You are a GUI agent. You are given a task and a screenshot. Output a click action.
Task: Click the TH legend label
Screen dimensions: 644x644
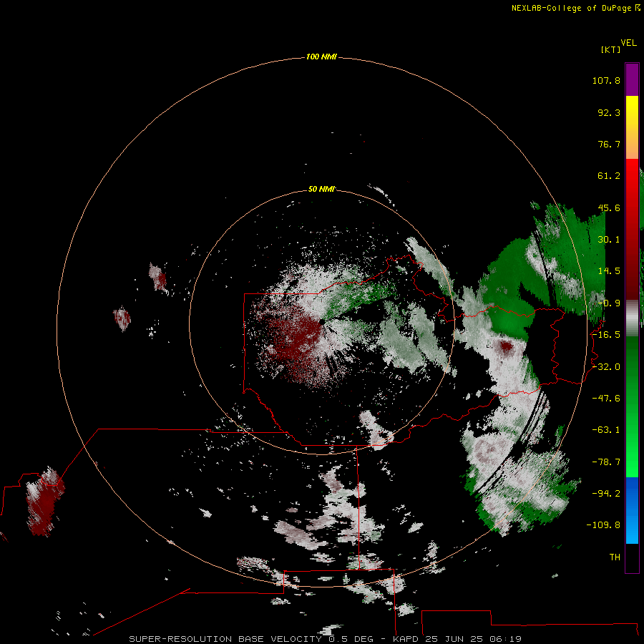coord(615,557)
